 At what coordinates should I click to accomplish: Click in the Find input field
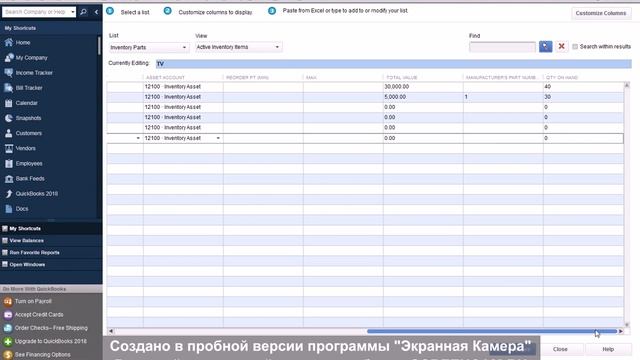coord(502,47)
